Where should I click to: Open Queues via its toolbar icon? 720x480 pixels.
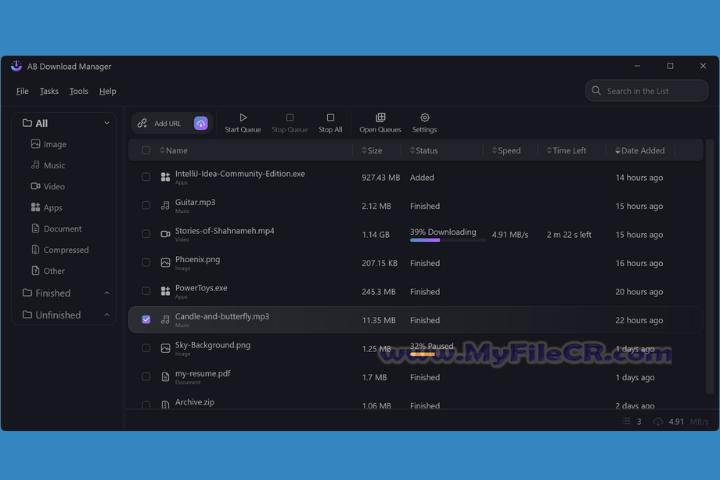(x=380, y=118)
